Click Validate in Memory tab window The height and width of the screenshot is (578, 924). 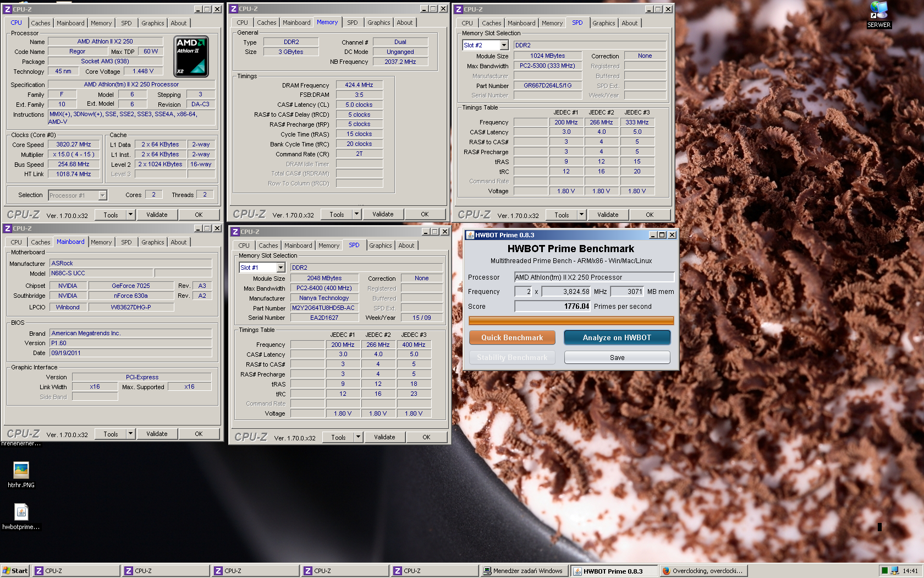coord(383,214)
